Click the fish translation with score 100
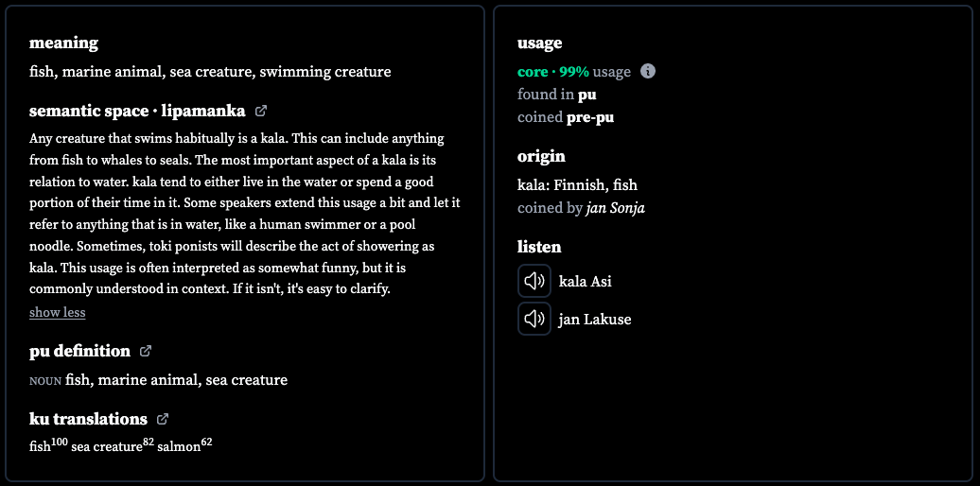Screen dimensions: 980x486 [x=49, y=446]
